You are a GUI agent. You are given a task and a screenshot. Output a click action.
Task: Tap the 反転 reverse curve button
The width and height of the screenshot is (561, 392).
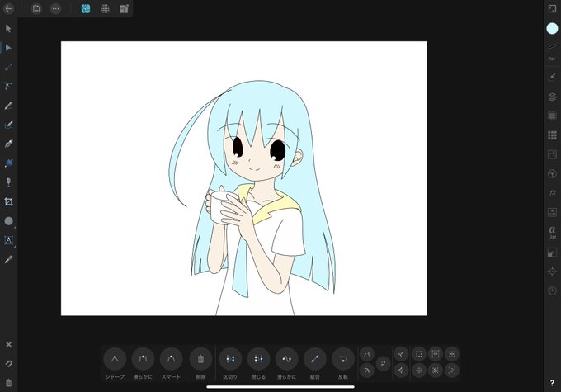pyautogui.click(x=343, y=359)
